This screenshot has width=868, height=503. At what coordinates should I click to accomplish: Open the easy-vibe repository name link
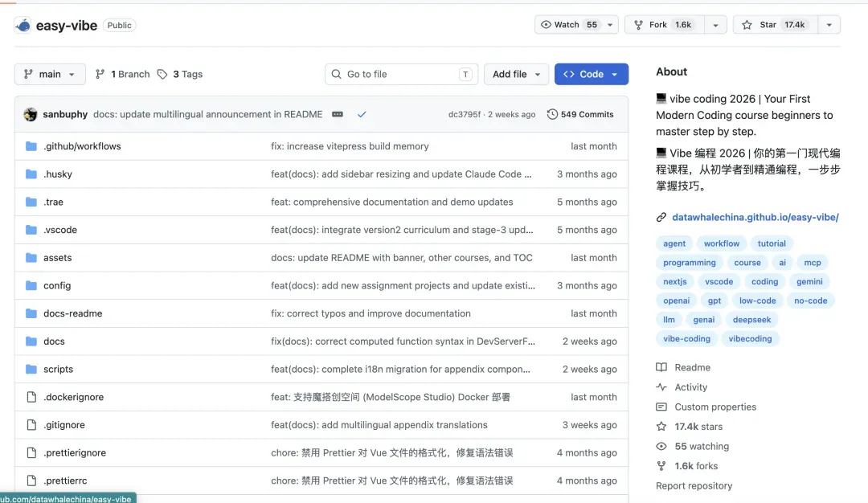[x=67, y=26]
